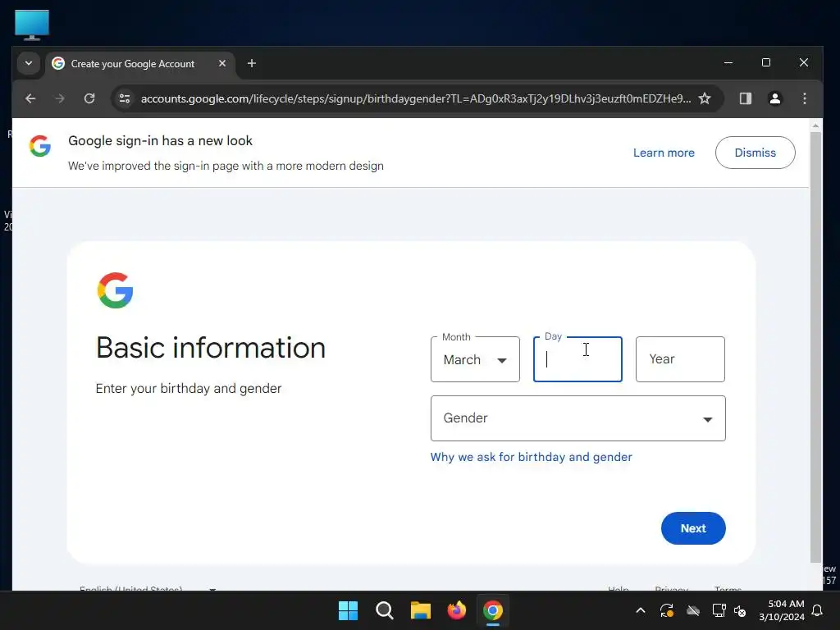Screen dimensions: 840x630
Task: Launch Firefox from the taskbar
Action: coord(456,610)
